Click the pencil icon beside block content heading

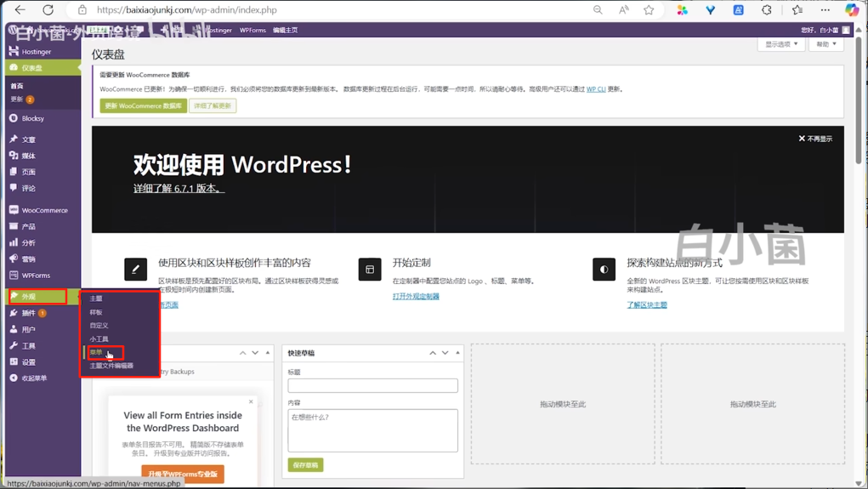tap(136, 269)
